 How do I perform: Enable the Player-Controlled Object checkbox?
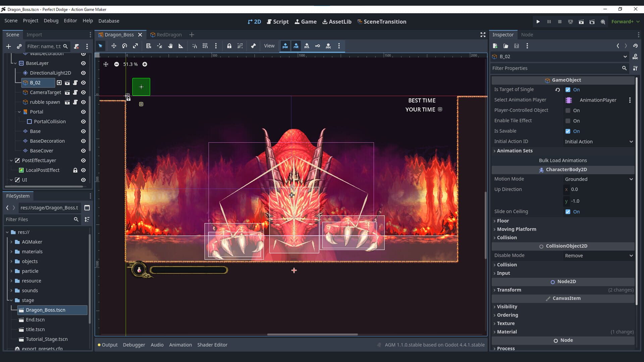(x=568, y=110)
